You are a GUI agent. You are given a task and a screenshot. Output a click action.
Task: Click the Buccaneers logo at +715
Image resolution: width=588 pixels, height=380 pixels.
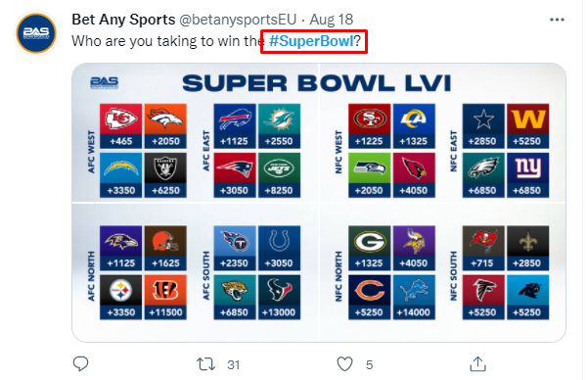pos(483,248)
